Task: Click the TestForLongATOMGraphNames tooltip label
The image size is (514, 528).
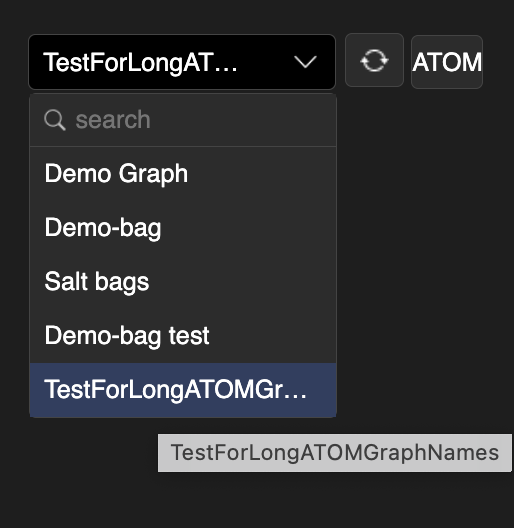Action: point(334,453)
